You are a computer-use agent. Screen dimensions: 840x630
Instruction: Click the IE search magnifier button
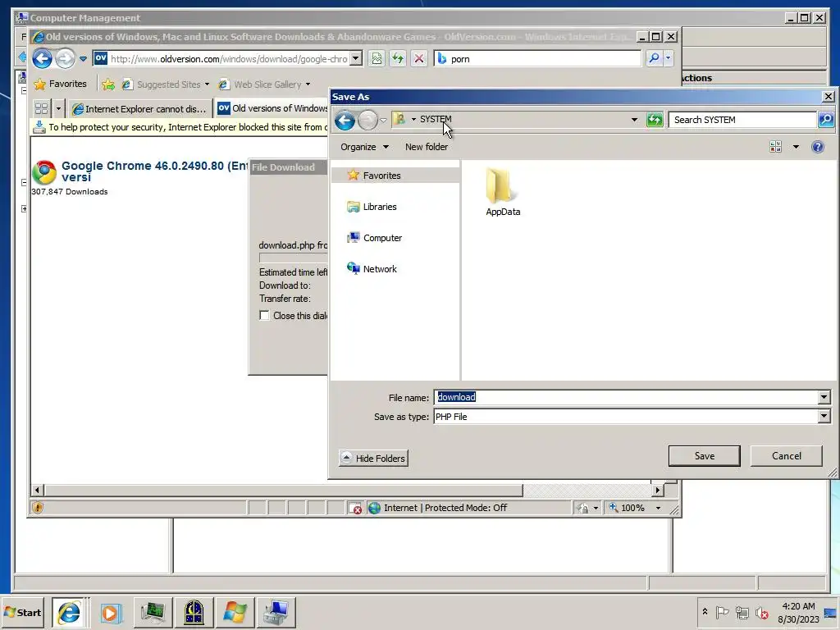(654, 58)
